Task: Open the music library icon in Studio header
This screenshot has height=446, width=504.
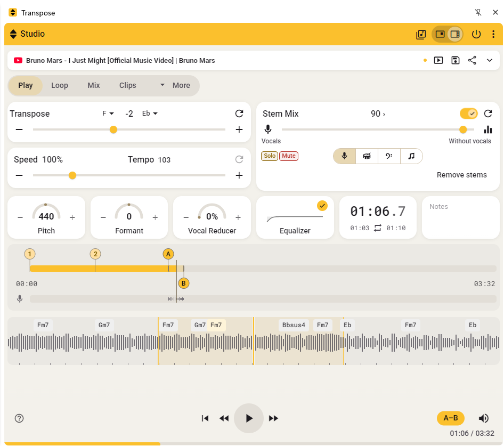Action: [x=421, y=34]
